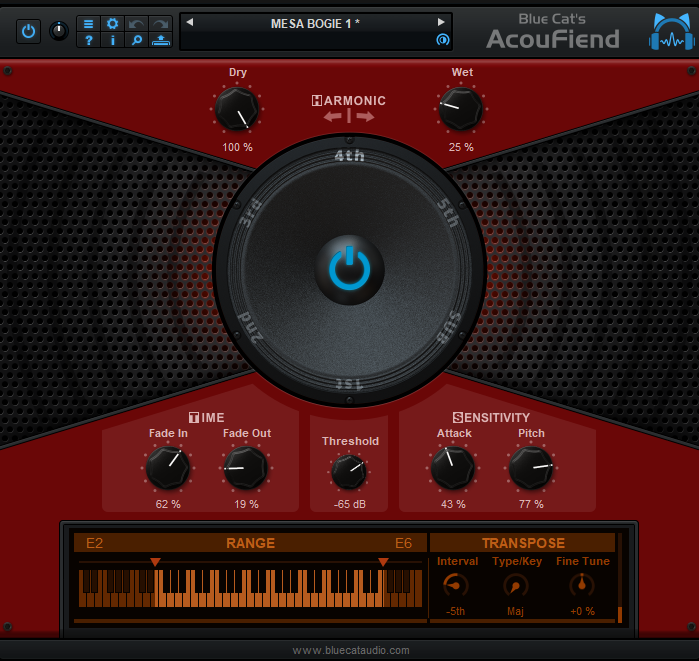The width and height of the screenshot is (699, 661).
Task: Click the Fine Tune knob in Transpose
Action: click(x=582, y=585)
